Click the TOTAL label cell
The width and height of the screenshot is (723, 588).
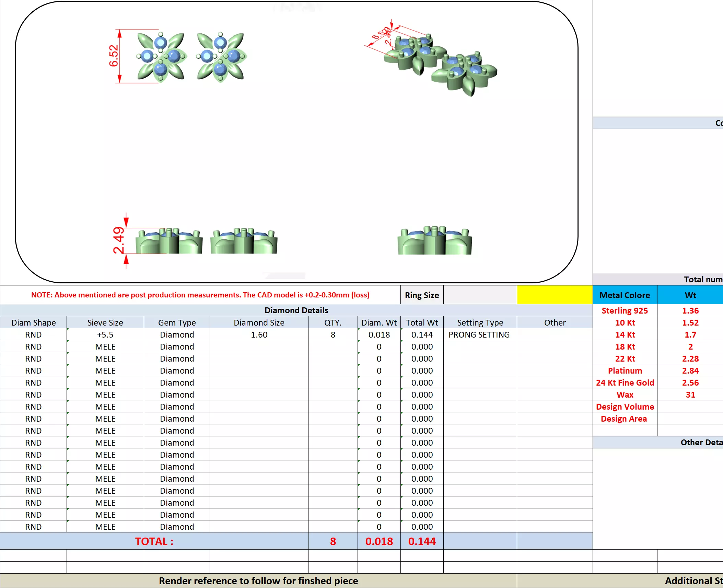[x=154, y=541]
